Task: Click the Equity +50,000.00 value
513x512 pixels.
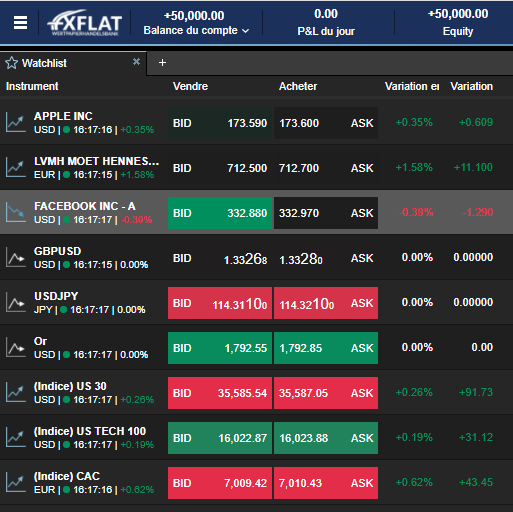Action: 458,14
